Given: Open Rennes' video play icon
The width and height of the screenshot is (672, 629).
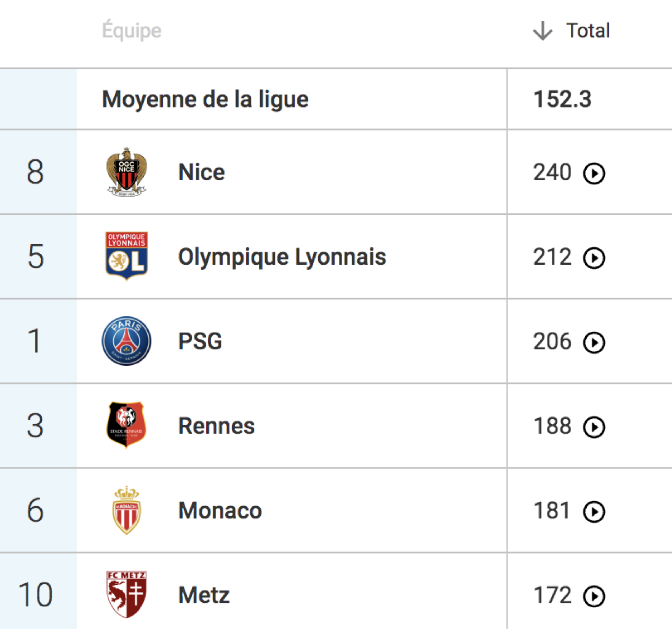Looking at the screenshot, I should click(594, 427).
